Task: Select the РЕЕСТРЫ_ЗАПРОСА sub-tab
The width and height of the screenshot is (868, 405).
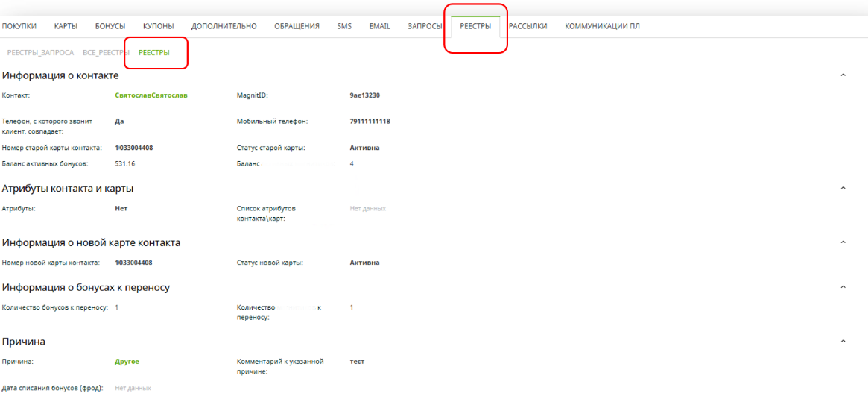Action: coord(40,53)
